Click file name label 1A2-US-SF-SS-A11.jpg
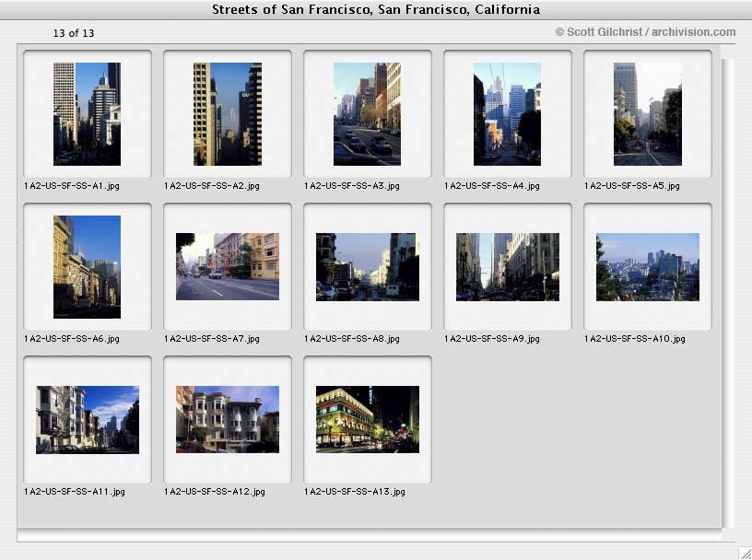The height and width of the screenshot is (560, 752). [x=75, y=492]
